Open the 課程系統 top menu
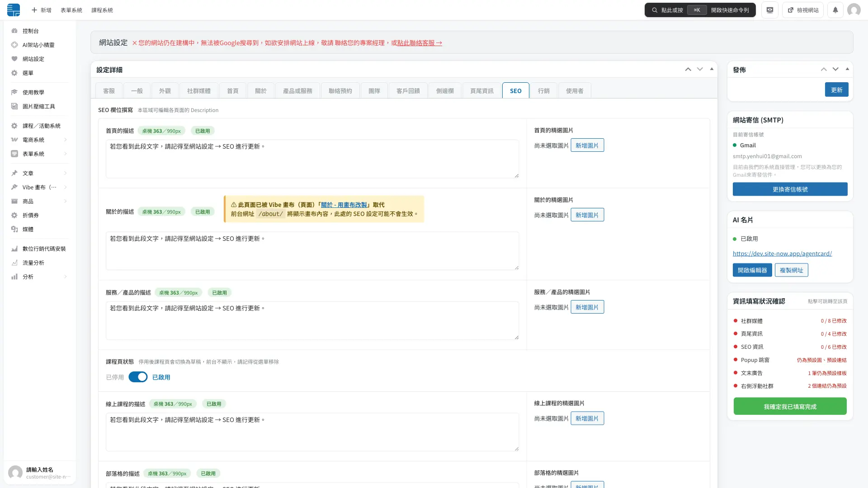868x488 pixels. (102, 10)
